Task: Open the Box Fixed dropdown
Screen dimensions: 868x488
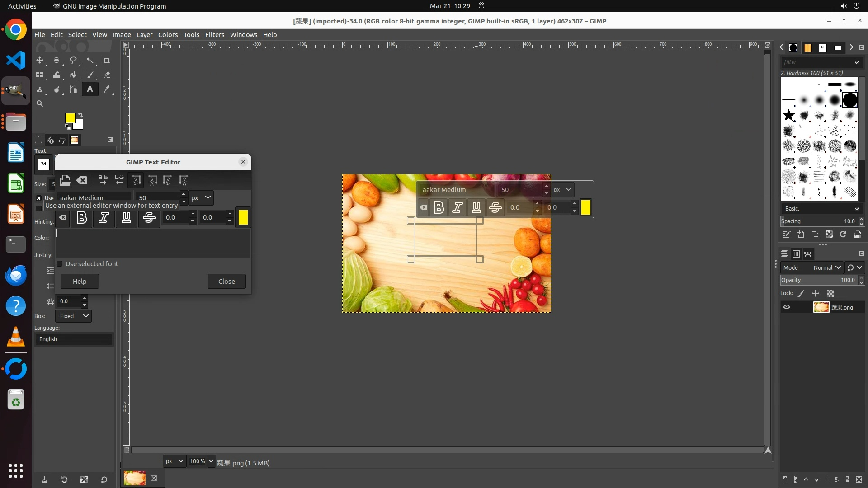Action: pyautogui.click(x=73, y=316)
